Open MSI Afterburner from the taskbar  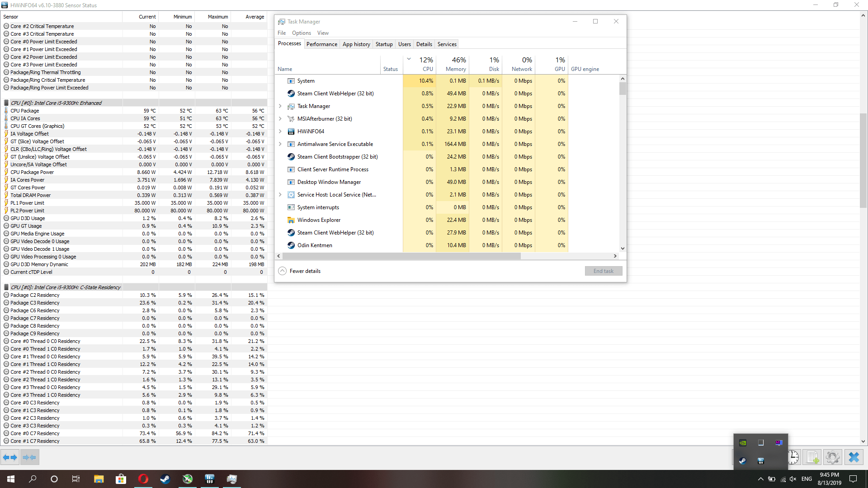pyautogui.click(x=188, y=479)
